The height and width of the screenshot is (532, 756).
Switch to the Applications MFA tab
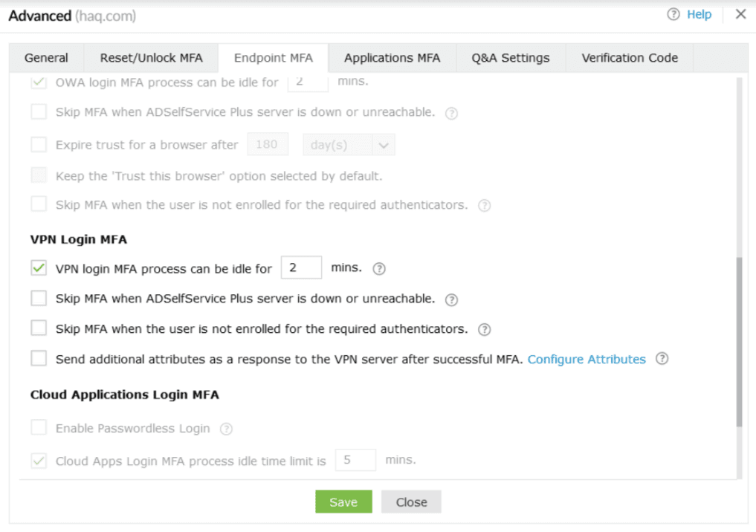(392, 58)
